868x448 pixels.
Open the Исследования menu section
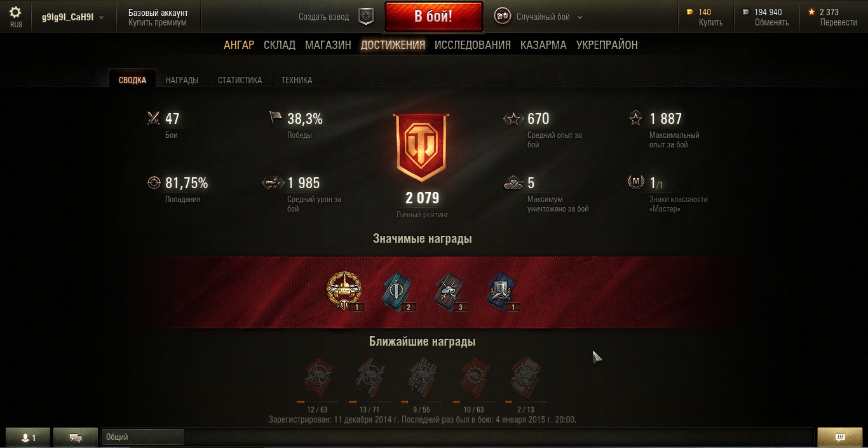[x=473, y=45]
